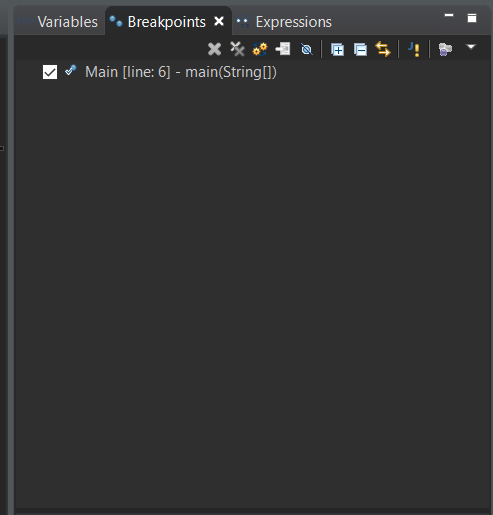Collapse all breakpoint groups
493x515 pixels.
[x=360, y=50]
